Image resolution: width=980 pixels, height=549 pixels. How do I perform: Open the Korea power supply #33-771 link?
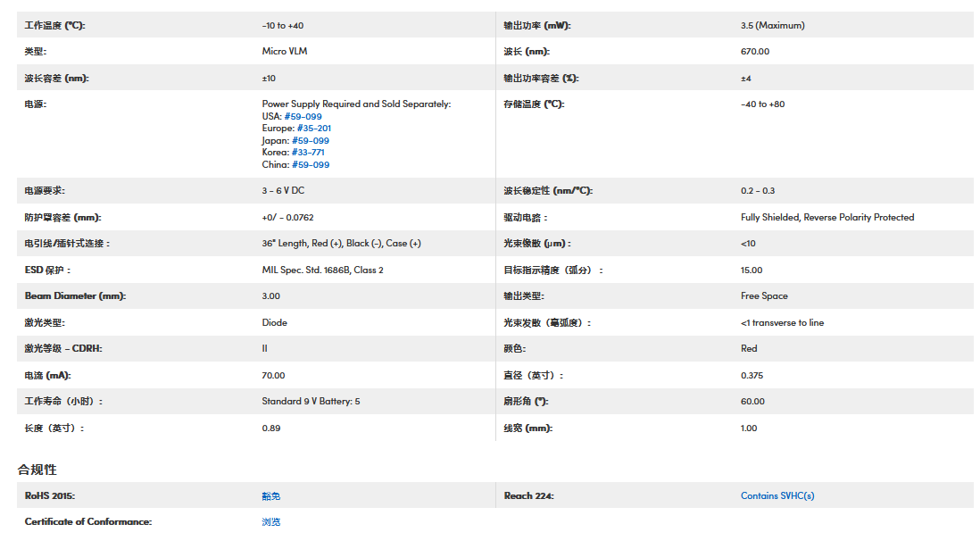308,153
